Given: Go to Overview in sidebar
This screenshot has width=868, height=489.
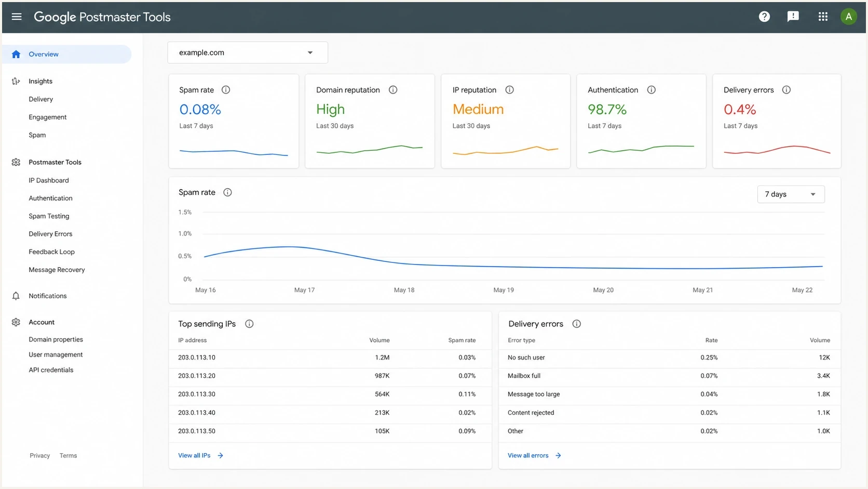Looking at the screenshot, I should click(67, 54).
